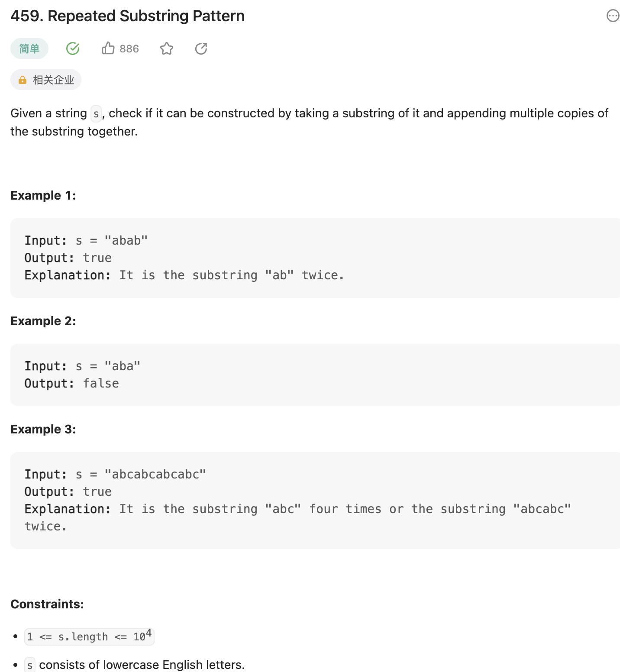This screenshot has height=672, width=620.
Task: Click the Example 3 heading
Action: click(43, 430)
